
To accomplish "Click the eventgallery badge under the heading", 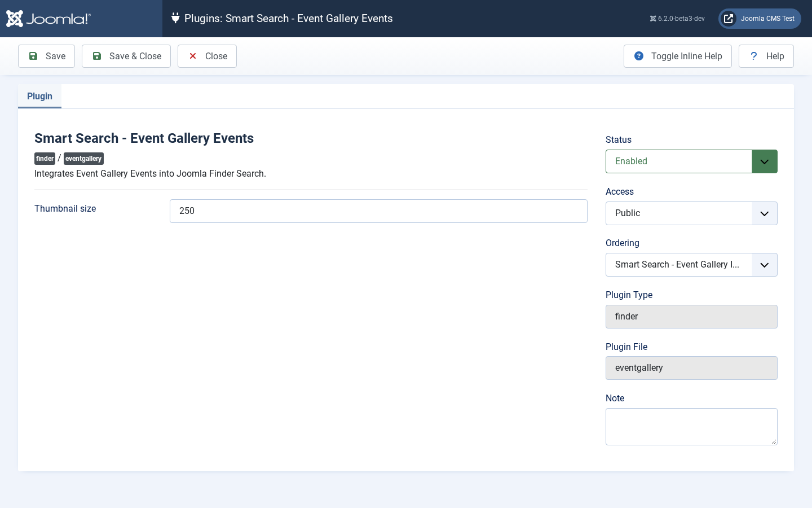I will point(83,159).
